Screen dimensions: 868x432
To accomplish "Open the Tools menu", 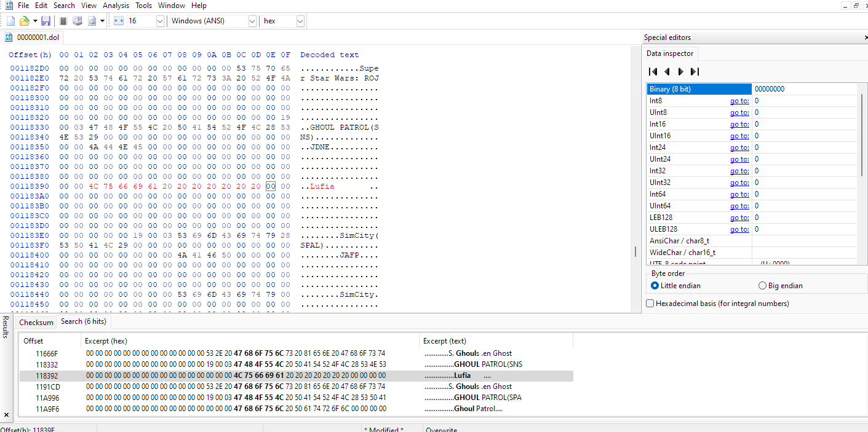I will coord(143,5).
